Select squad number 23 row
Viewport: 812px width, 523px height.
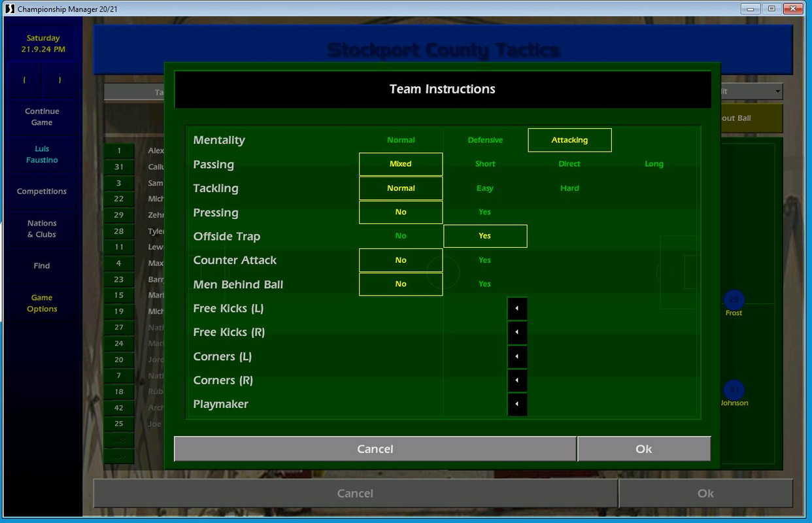[119, 280]
